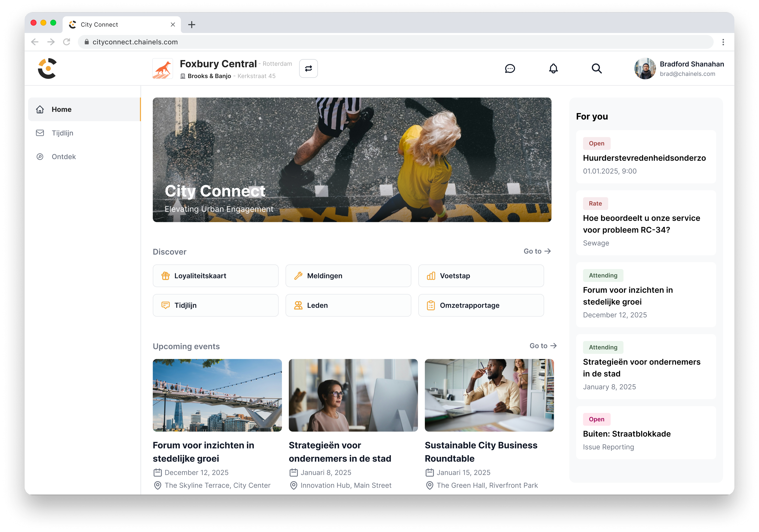Open Ontdek in the sidebar
The image size is (759, 532).
64,157
